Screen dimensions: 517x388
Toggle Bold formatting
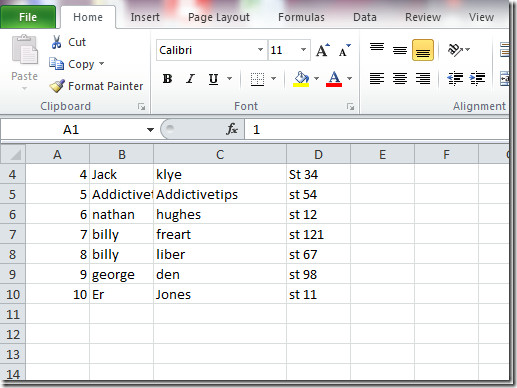(x=167, y=79)
